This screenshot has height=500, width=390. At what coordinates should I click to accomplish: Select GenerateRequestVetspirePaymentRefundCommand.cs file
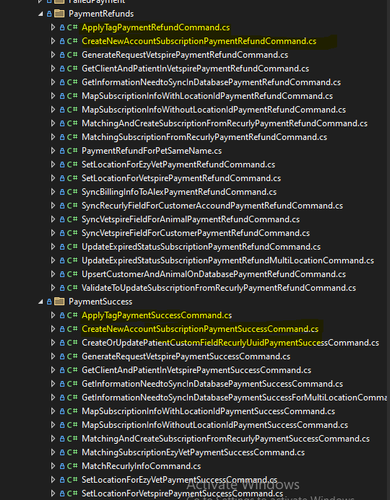(x=185, y=55)
